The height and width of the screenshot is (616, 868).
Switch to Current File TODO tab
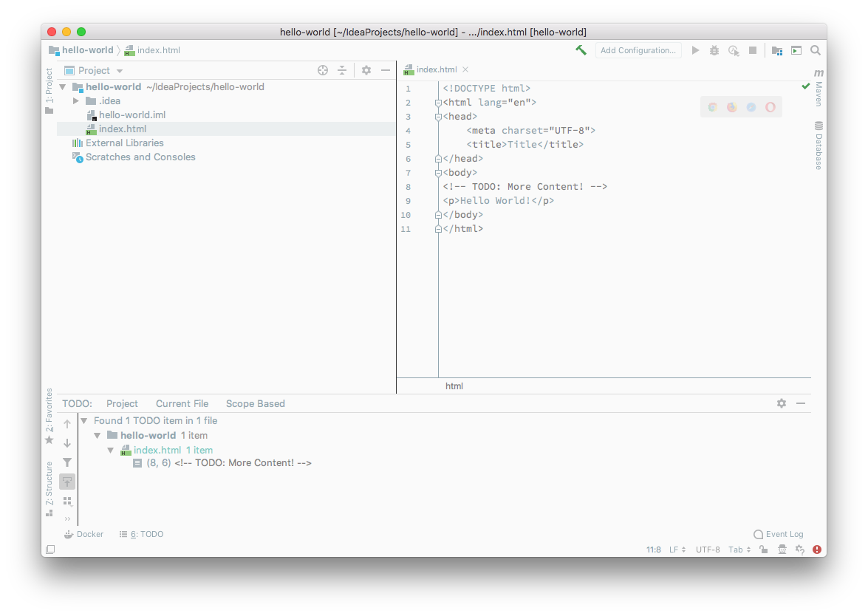(182, 404)
